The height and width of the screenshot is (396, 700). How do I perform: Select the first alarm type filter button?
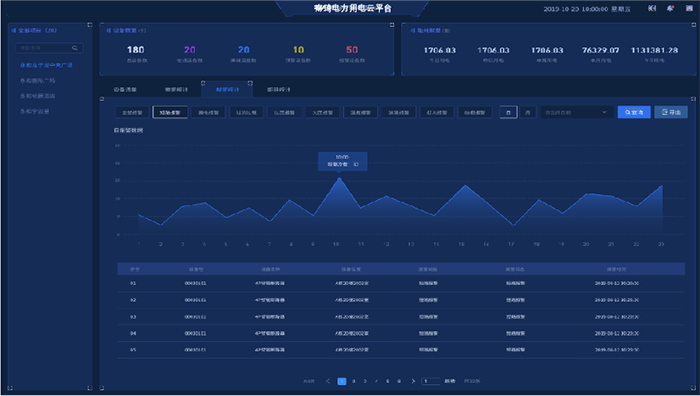tap(132, 112)
